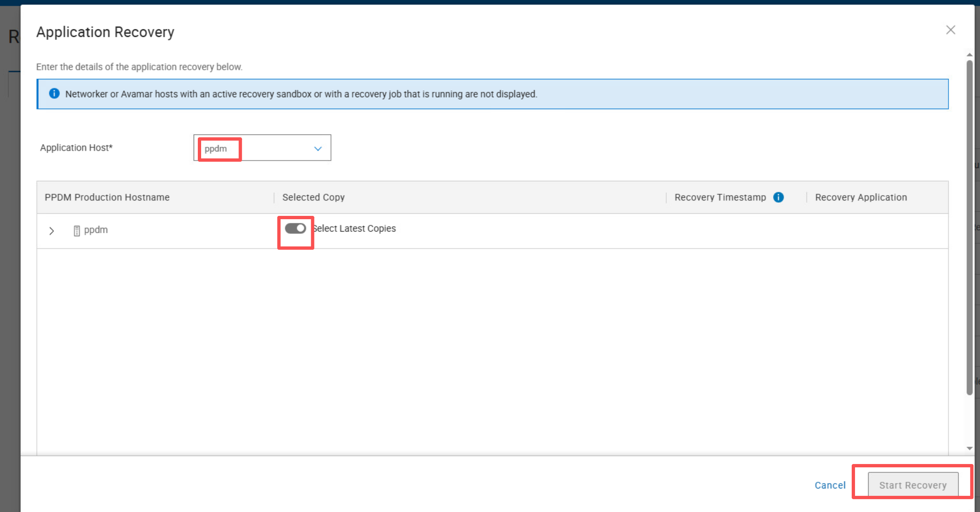Viewport: 980px width, 512px height.
Task: Click the Application Host field label
Action: (76, 148)
